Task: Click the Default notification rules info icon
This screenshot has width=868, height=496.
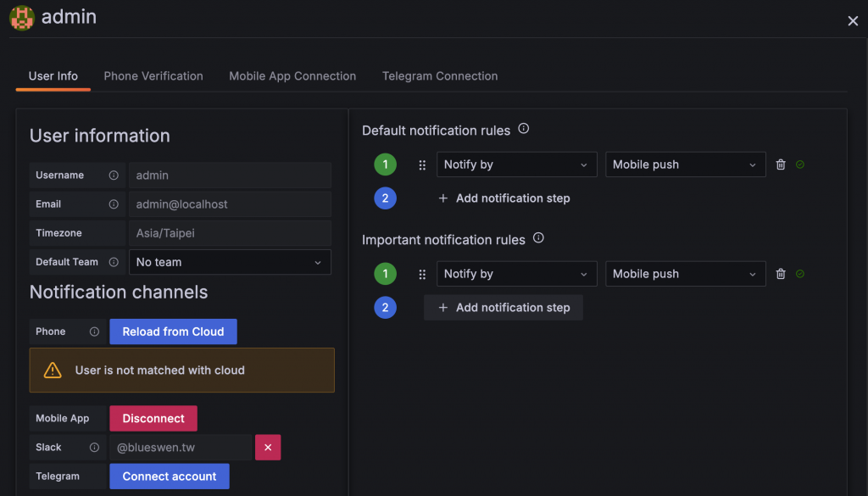Action: (x=524, y=129)
